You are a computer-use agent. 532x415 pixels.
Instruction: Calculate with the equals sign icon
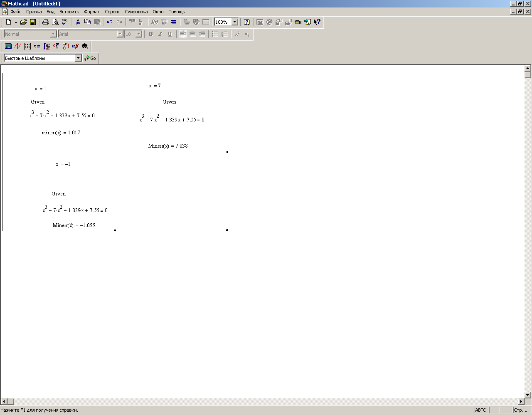click(x=174, y=22)
